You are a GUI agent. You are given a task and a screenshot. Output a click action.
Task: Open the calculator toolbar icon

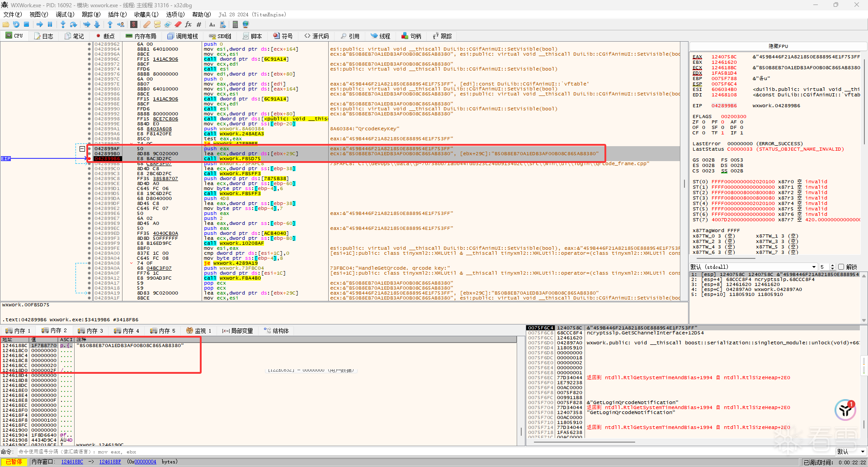(x=235, y=24)
